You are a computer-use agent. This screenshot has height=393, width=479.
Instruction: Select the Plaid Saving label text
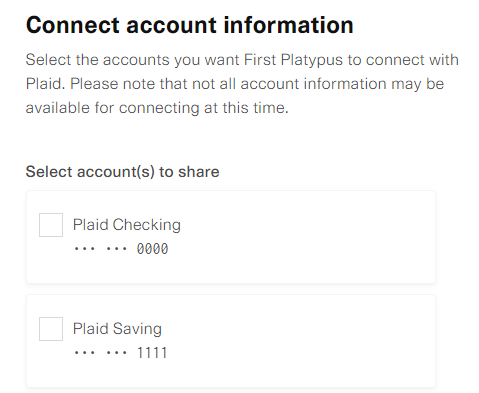(x=117, y=329)
